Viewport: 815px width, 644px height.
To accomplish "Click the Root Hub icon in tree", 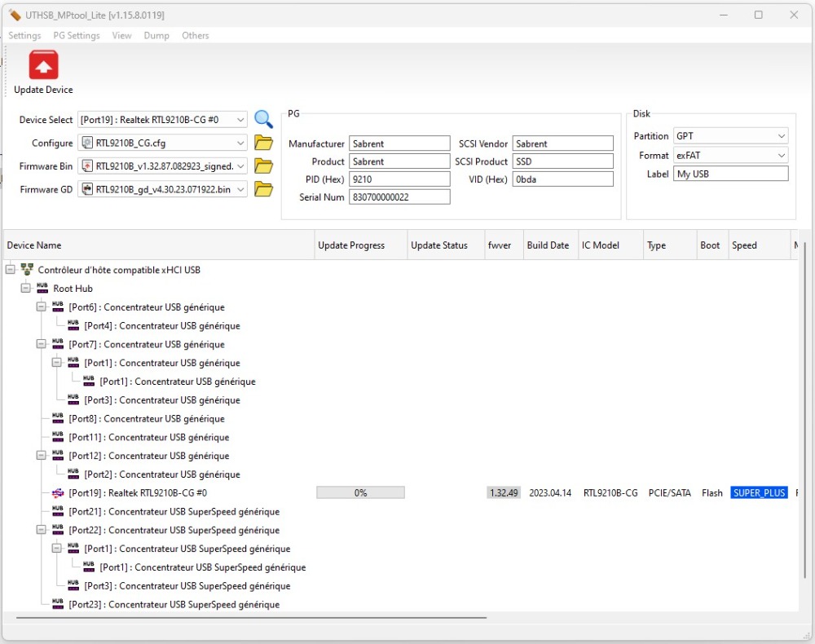I will tap(42, 289).
